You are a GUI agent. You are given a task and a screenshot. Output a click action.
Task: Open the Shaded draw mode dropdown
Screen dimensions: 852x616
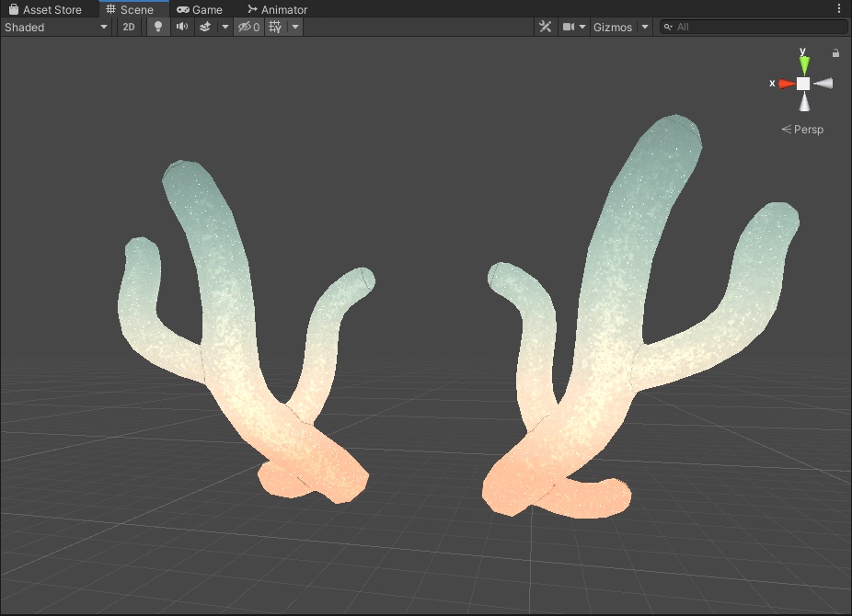[x=55, y=27]
